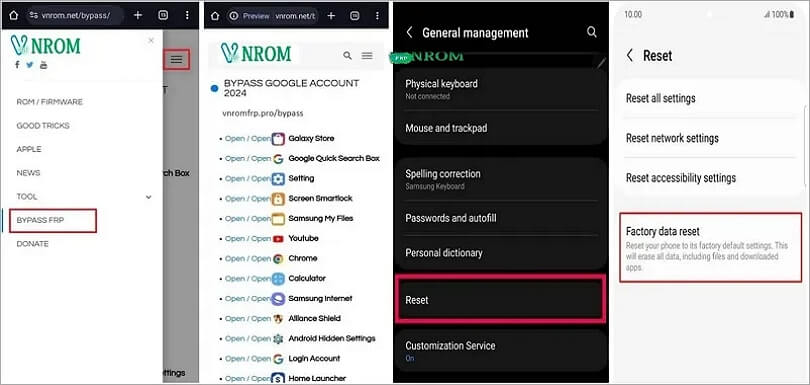
Task: Open Spelling correction setting
Action: (x=500, y=179)
